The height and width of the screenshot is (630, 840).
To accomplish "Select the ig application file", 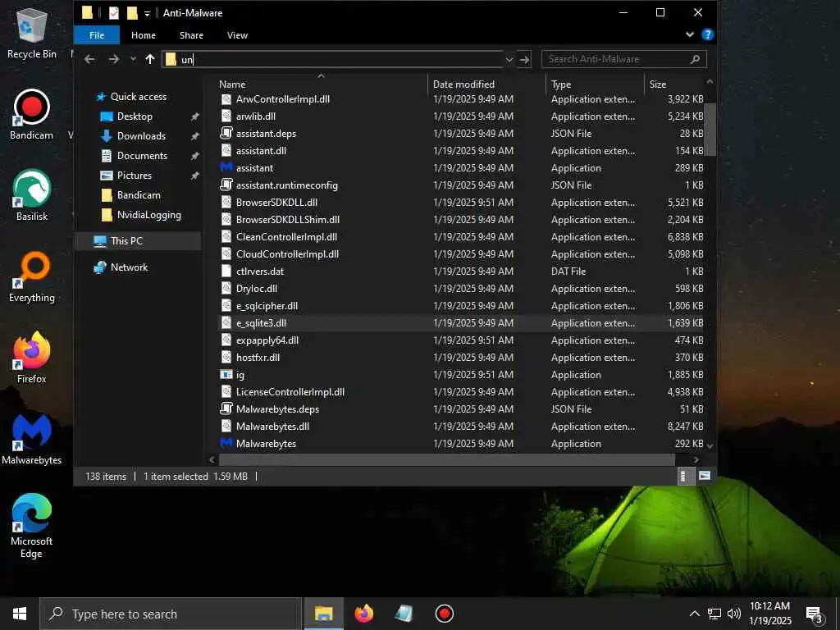I will (x=240, y=375).
